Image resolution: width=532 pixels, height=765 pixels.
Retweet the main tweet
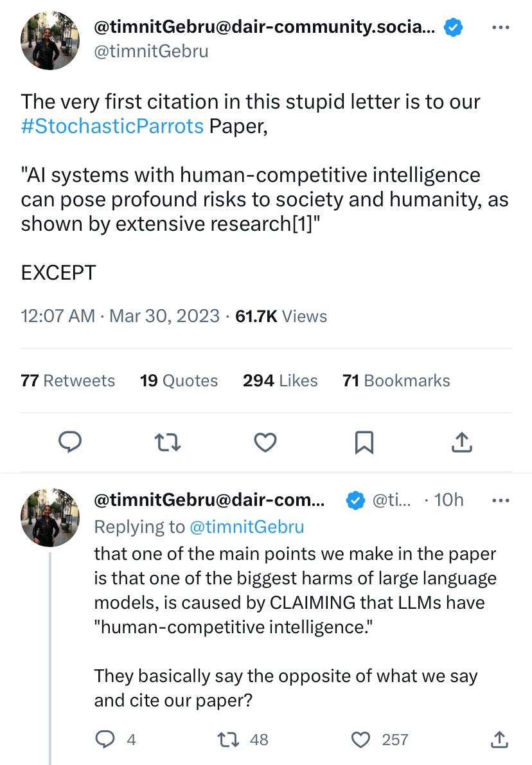[168, 442]
